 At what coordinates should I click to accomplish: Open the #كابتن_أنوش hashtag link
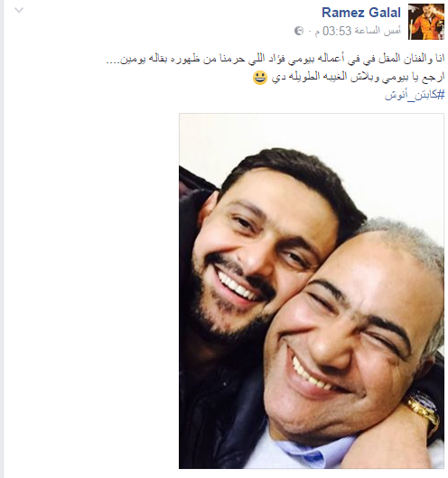415,95
